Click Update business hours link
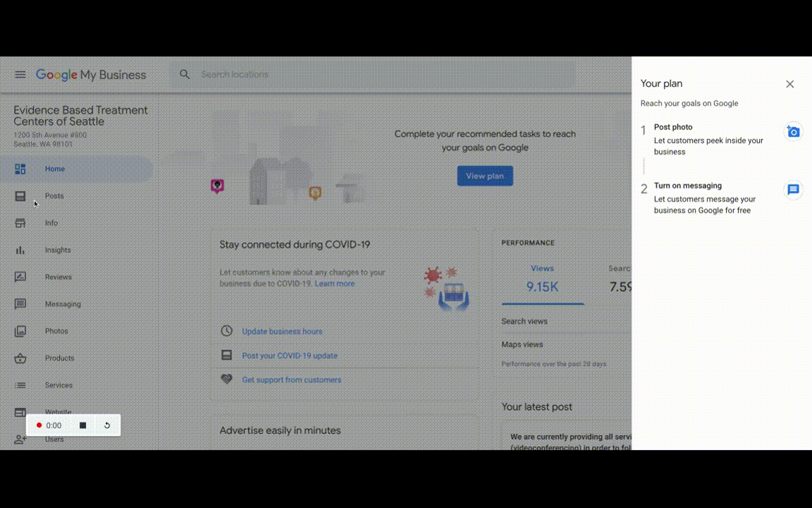This screenshot has width=812, height=508. 282,332
